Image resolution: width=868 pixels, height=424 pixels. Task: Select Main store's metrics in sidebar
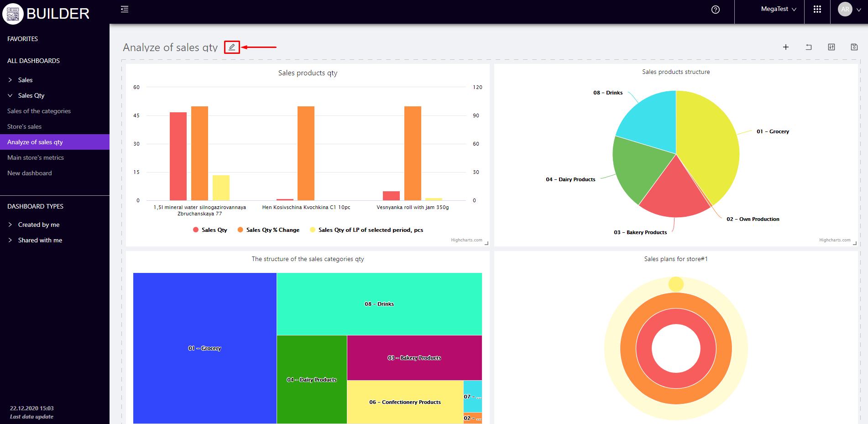point(36,157)
